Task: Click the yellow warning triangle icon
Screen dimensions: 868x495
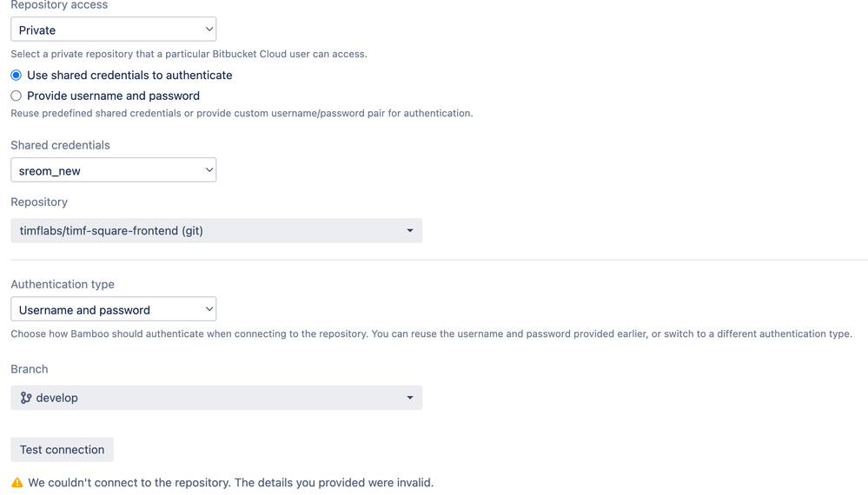Action: click(17, 483)
